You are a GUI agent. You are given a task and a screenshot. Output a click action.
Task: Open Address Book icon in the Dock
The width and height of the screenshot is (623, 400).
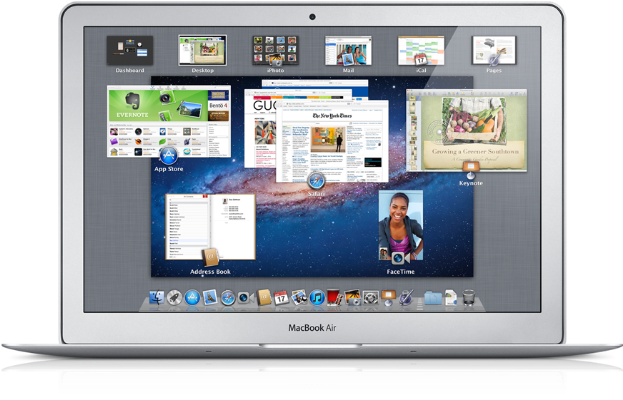point(264,297)
